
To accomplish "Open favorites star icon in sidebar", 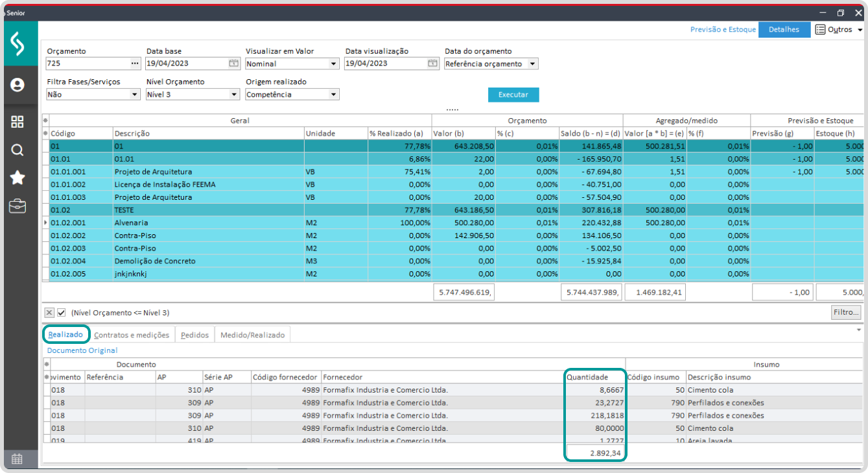I will click(18, 178).
